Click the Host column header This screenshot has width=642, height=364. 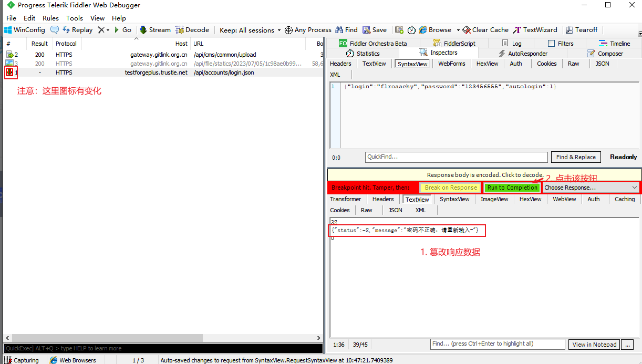(x=136, y=44)
